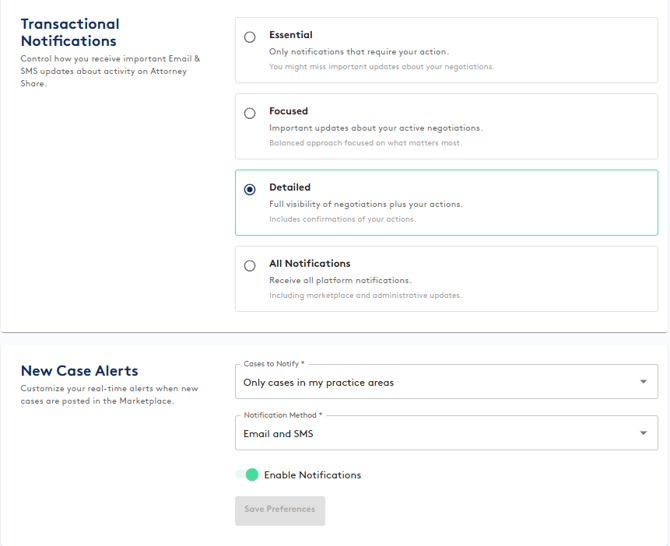Viewport: 670px width, 546px height.
Task: Open the Notification Method dropdown
Action: (446, 434)
